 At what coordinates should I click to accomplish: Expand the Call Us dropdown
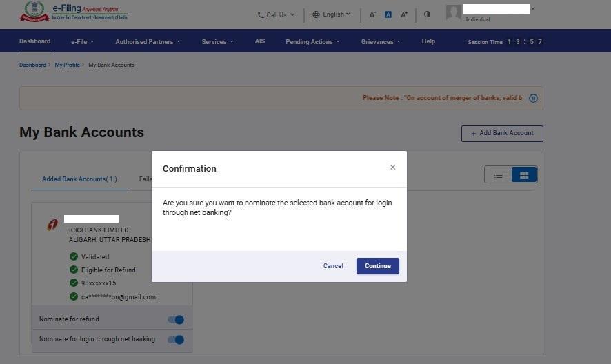click(276, 14)
